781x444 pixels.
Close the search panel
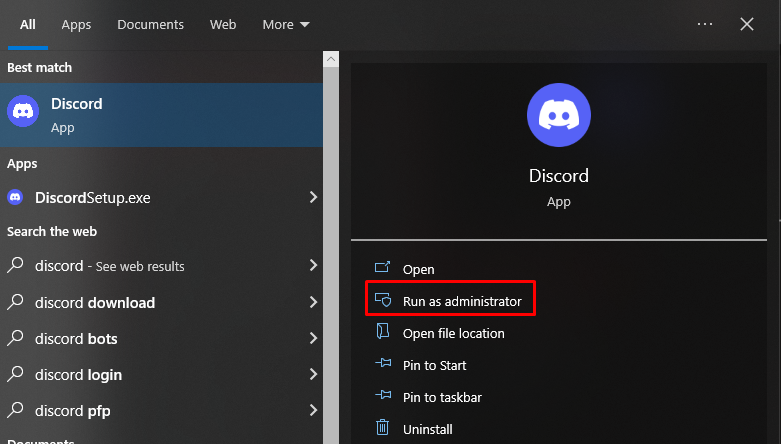(747, 24)
